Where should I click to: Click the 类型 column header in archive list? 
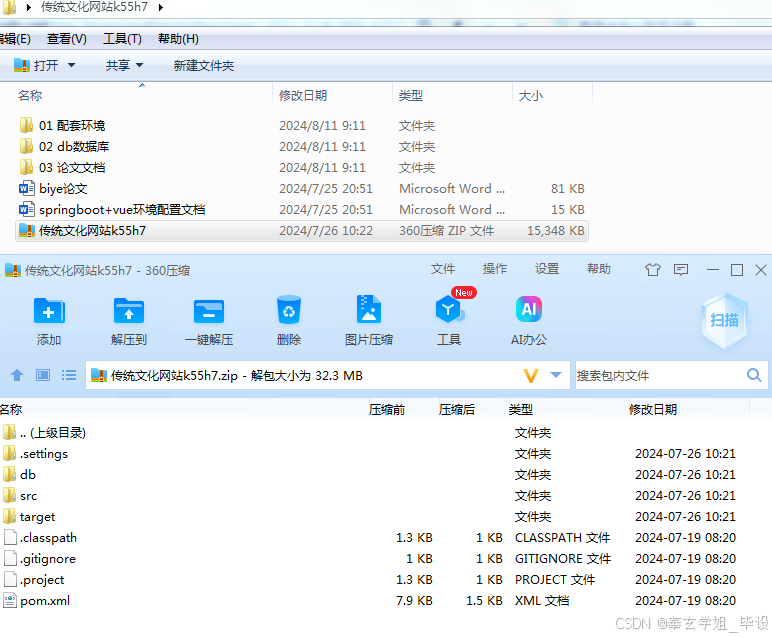[x=521, y=410]
